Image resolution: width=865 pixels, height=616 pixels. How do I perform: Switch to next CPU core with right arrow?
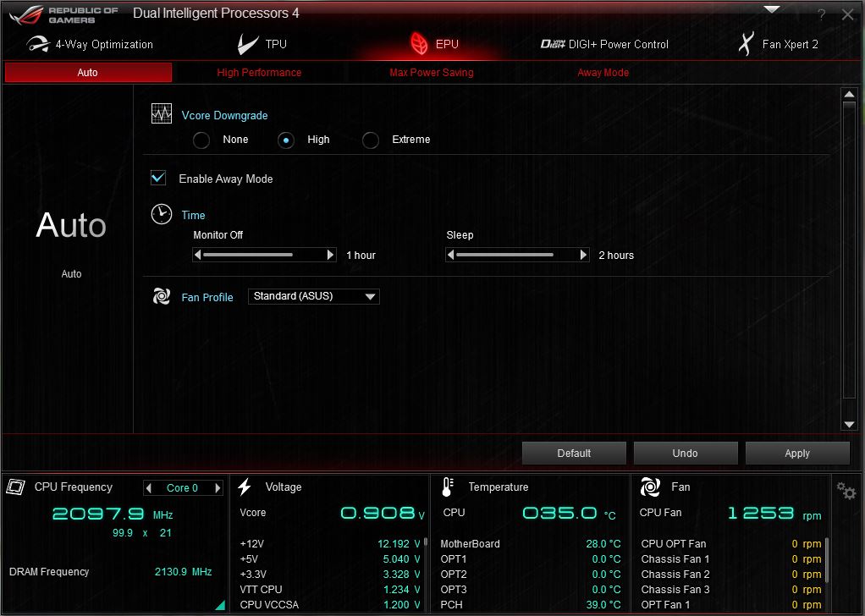tap(218, 487)
